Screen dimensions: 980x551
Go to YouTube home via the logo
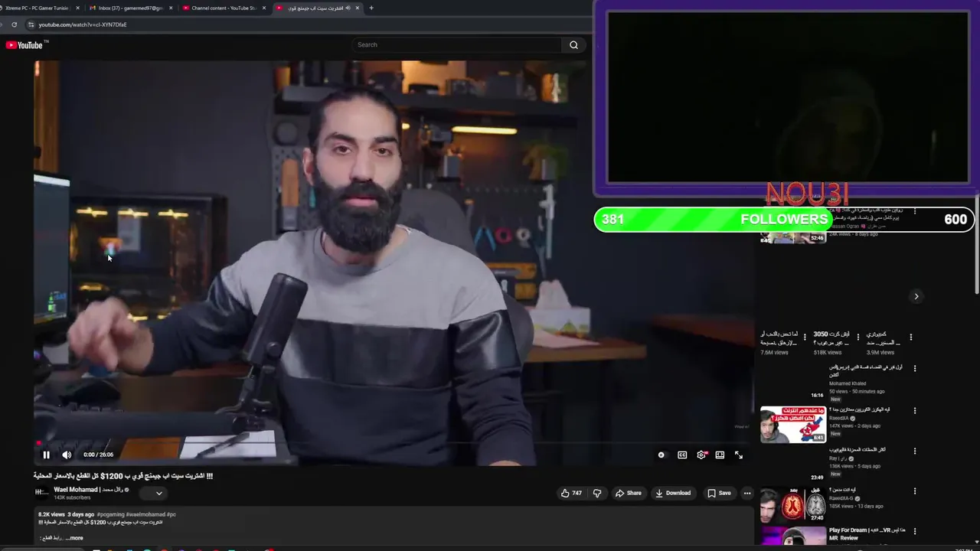(24, 45)
